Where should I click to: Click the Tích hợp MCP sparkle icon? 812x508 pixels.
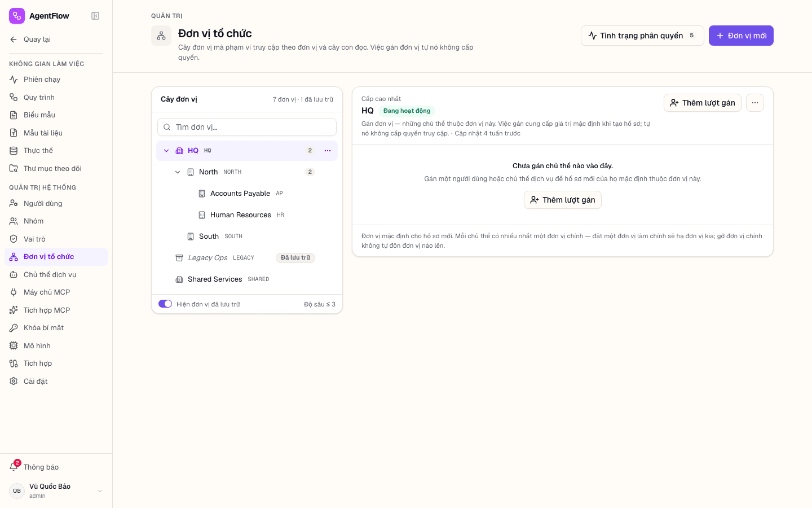(x=14, y=310)
